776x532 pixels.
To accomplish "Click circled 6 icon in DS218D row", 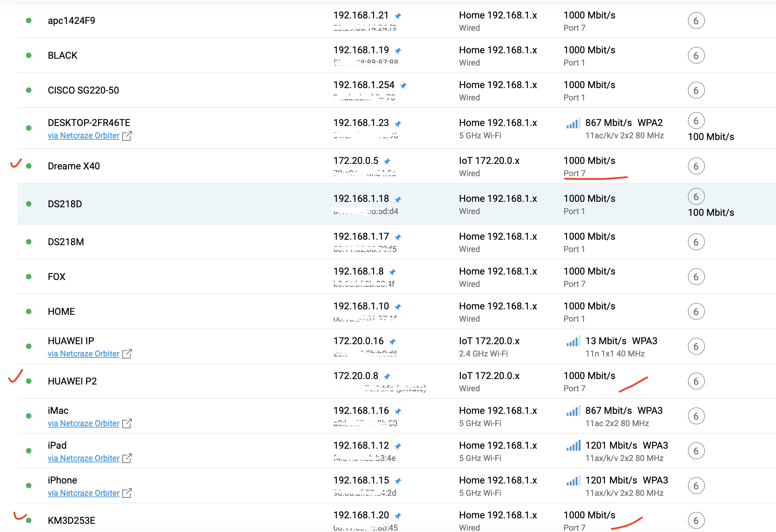I will pos(696,197).
